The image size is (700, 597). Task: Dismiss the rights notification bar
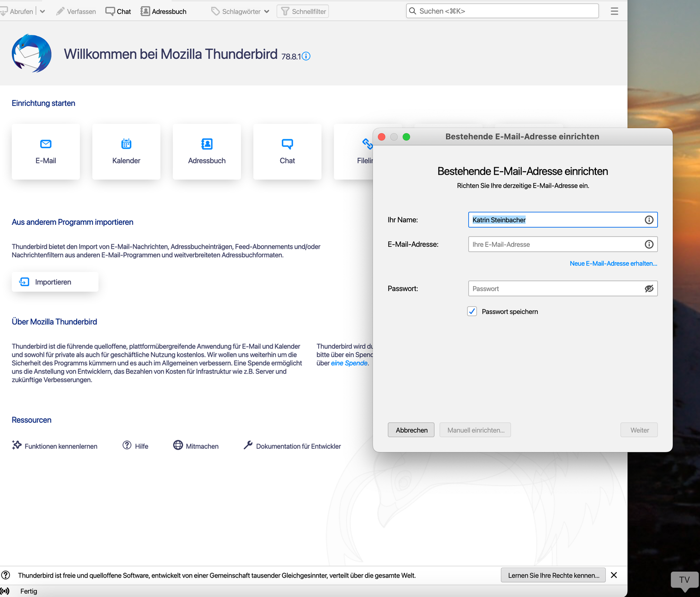[614, 575]
